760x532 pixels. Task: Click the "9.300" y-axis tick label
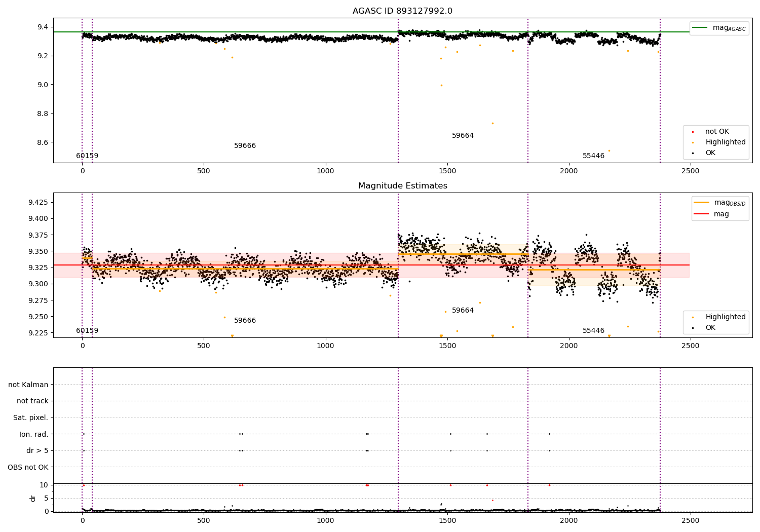pos(38,284)
